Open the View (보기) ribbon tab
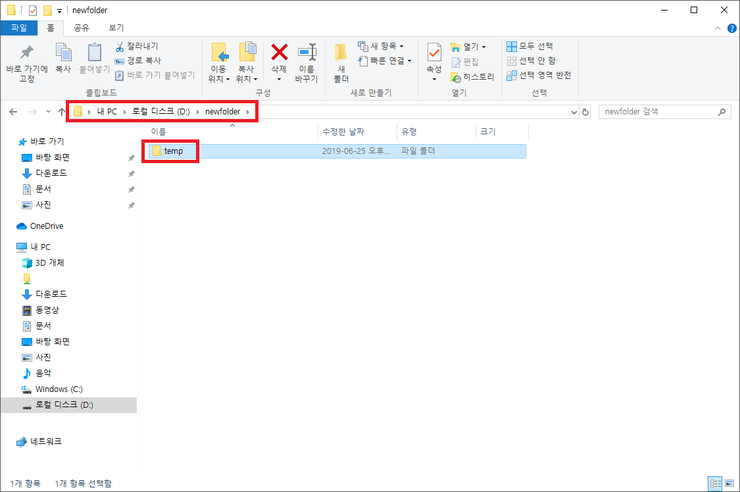The image size is (740, 492). [116, 28]
